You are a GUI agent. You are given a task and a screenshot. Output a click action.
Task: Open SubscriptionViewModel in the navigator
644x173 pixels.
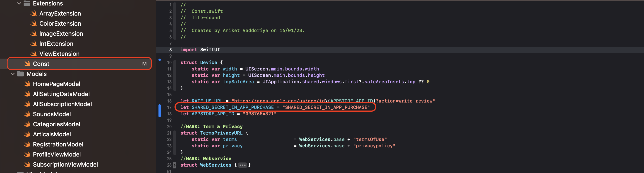(65, 165)
